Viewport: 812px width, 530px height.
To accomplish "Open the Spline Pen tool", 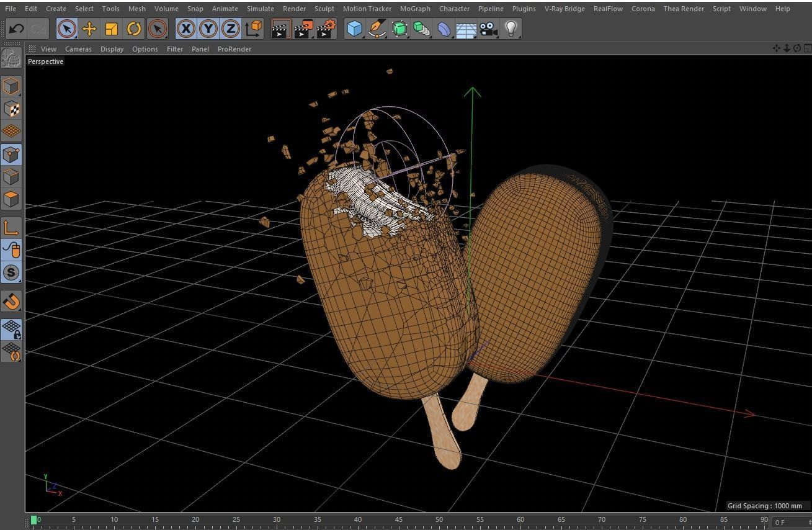I will (377, 29).
